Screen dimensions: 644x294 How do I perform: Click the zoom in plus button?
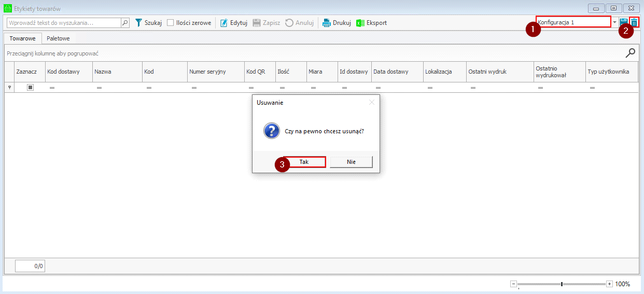[x=609, y=284]
